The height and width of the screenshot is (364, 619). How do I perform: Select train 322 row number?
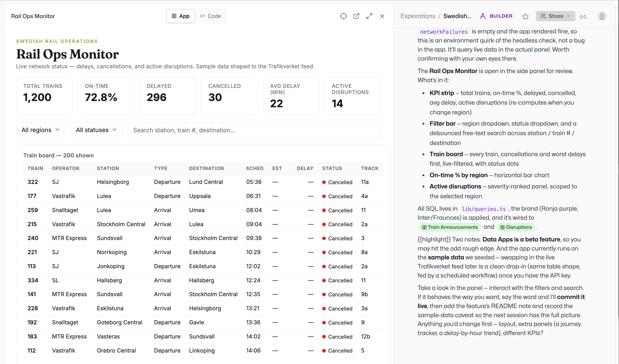tap(33, 182)
